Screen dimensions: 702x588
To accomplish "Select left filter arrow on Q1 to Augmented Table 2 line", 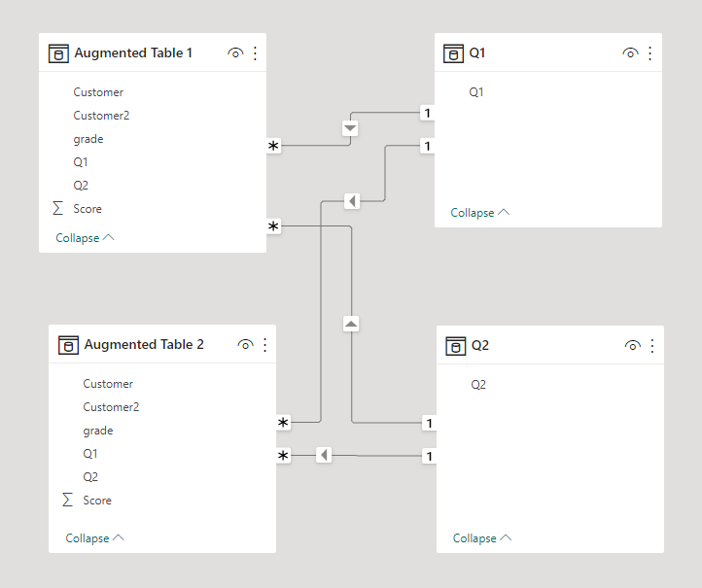I will click(352, 201).
